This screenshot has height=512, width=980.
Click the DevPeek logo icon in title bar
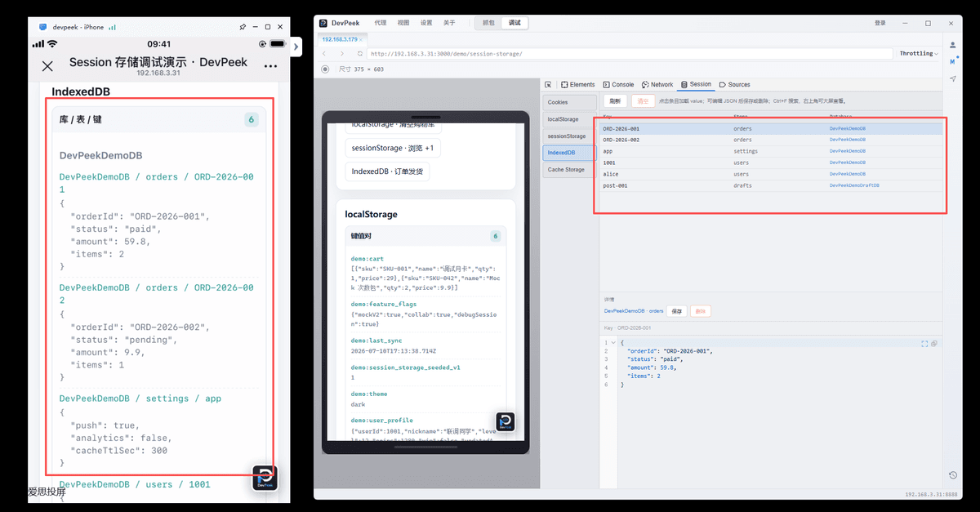[323, 23]
